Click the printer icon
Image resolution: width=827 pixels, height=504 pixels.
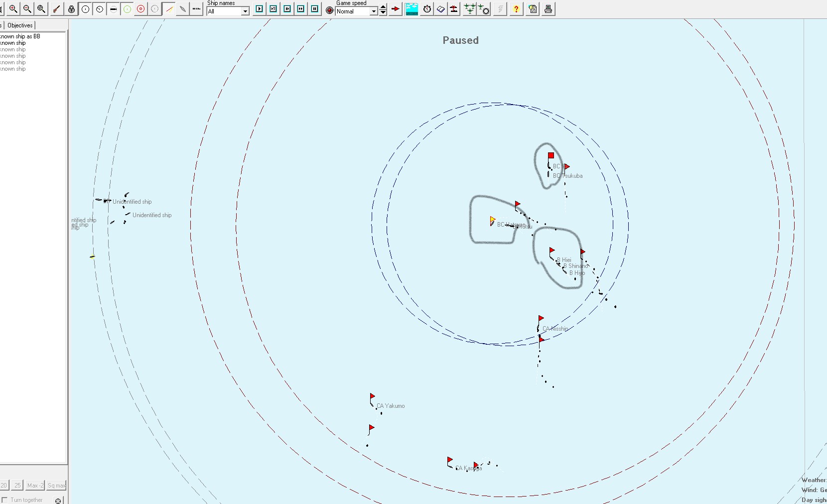tap(549, 9)
